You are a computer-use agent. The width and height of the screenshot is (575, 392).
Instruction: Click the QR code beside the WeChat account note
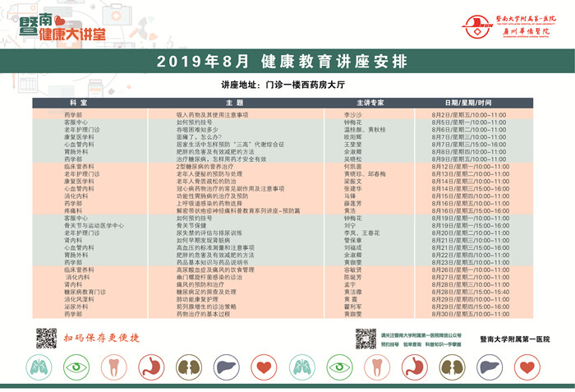point(366,339)
